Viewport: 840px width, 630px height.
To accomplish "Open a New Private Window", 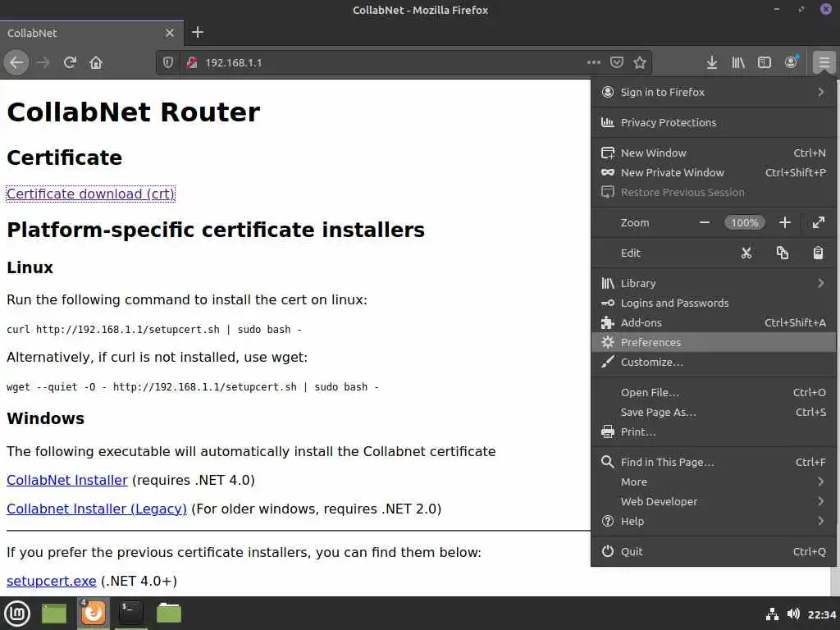I will 714,172.
